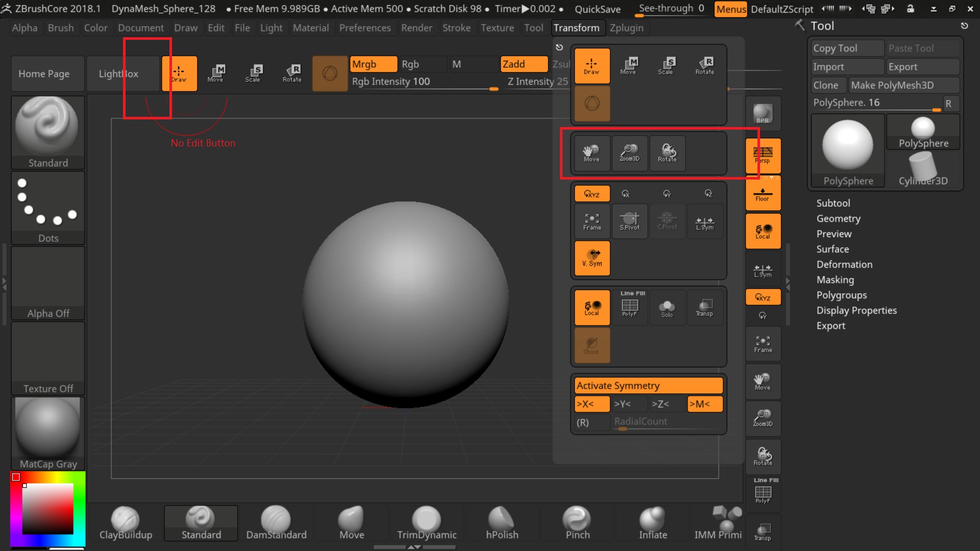
Task: Select the Inflate brush
Action: click(653, 523)
